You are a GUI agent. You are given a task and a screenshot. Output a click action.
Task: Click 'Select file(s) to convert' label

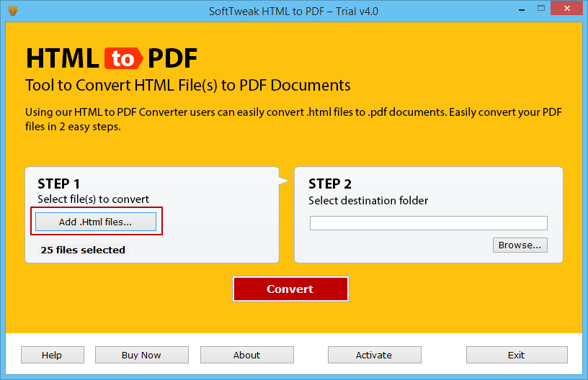pos(94,199)
